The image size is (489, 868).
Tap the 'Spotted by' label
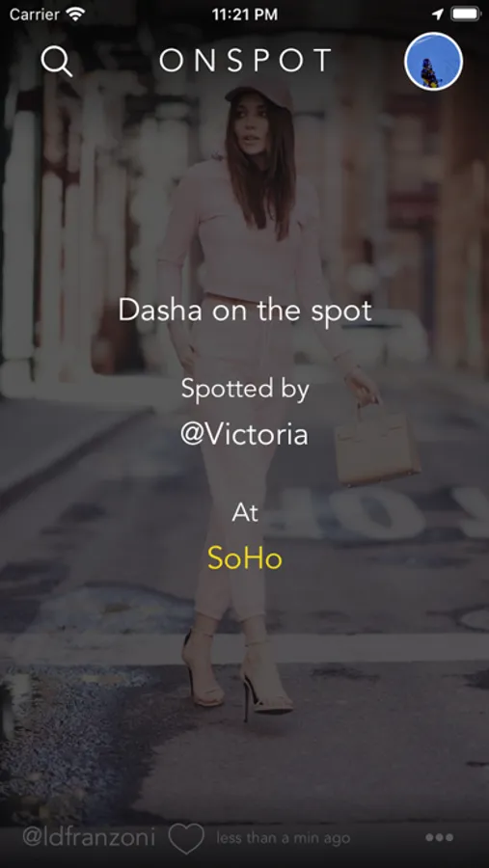(245, 390)
